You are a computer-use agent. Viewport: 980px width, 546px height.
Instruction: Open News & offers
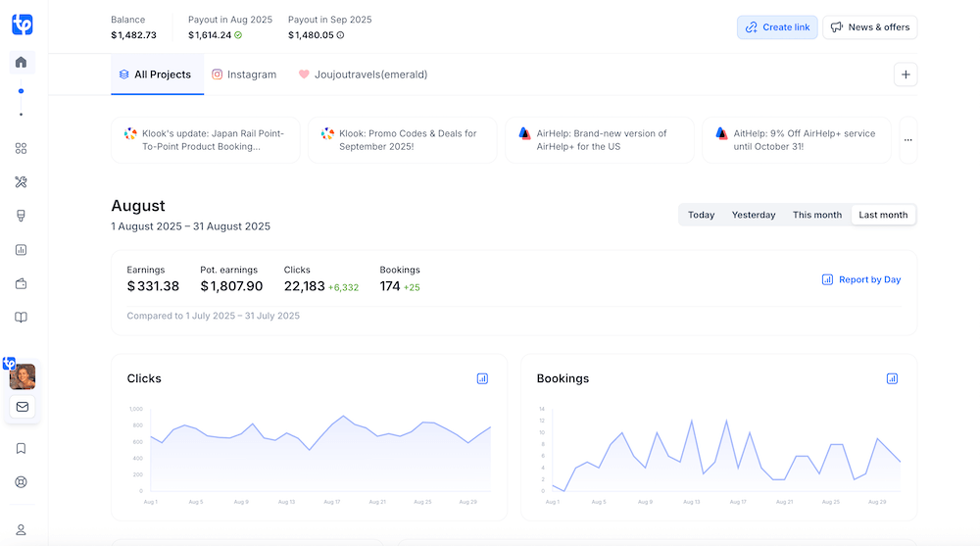coord(869,27)
